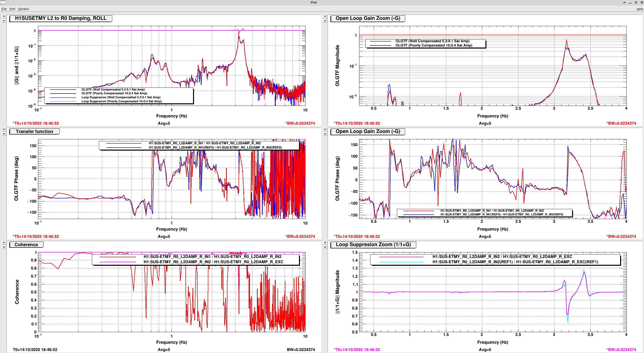Expand options panel for Coherence plot
The width and height of the screenshot is (644, 353).
tap(4, 243)
